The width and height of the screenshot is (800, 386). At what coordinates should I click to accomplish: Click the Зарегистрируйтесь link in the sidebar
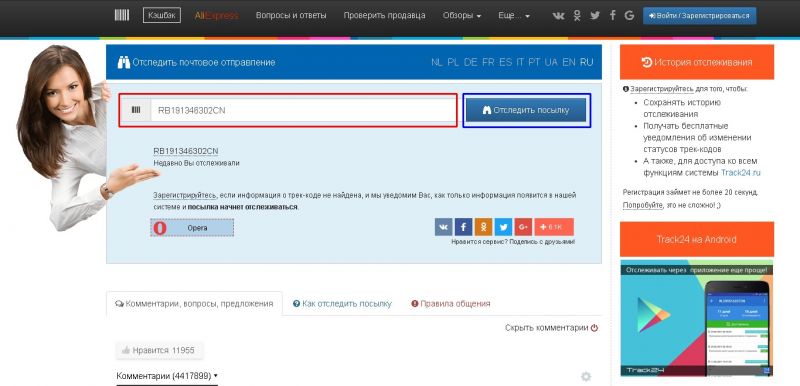[662, 88]
